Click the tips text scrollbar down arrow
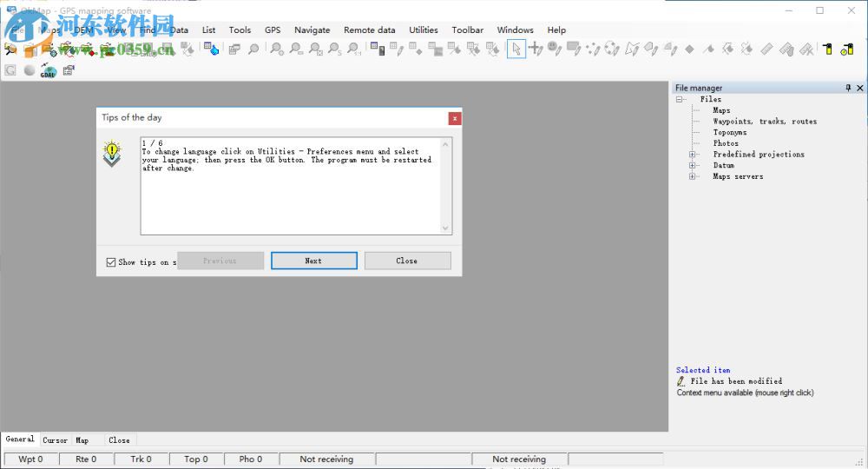The width and height of the screenshot is (868, 469). coord(446,228)
